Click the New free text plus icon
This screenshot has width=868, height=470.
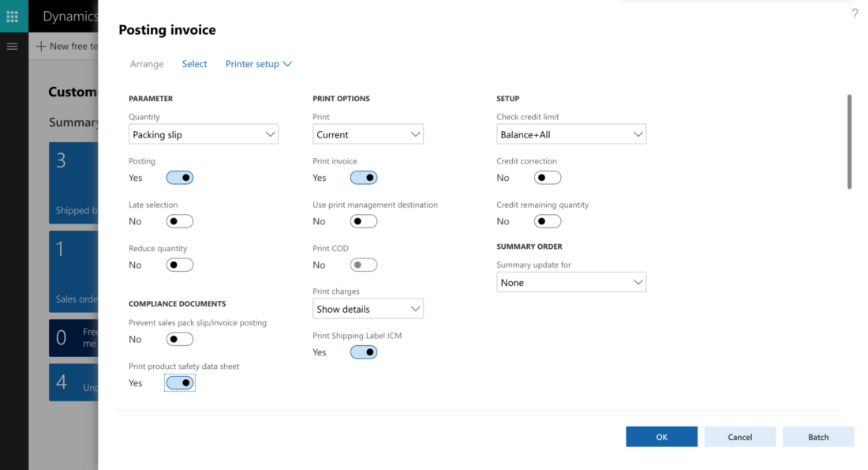41,47
